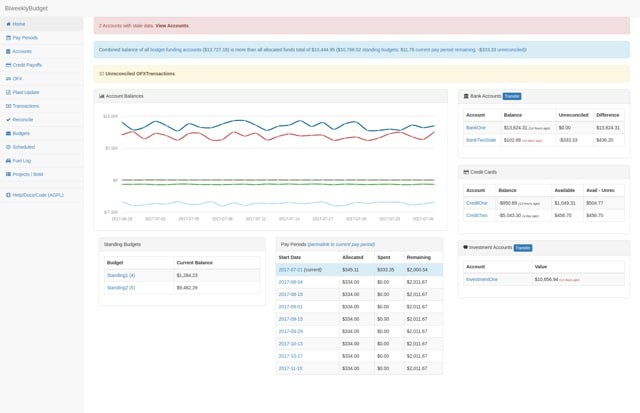Click the Unreconciled column header
640x413 pixels.
pyautogui.click(x=573, y=115)
